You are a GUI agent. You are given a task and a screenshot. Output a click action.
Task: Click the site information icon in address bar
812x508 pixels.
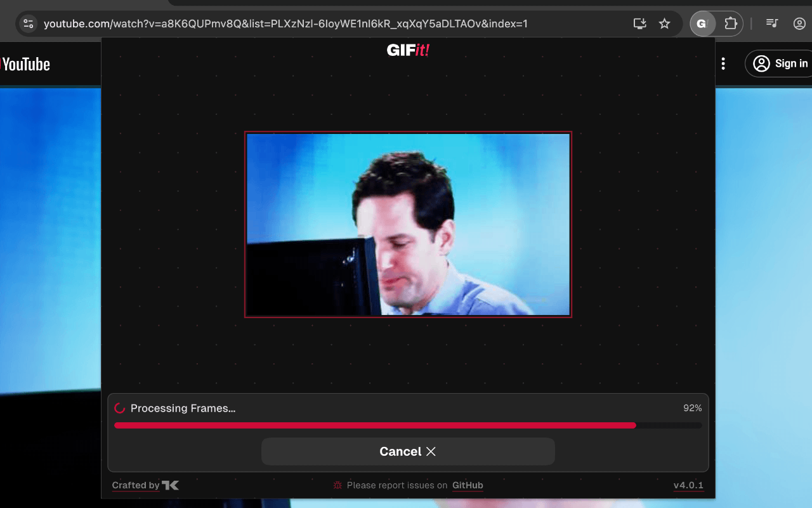tap(28, 24)
